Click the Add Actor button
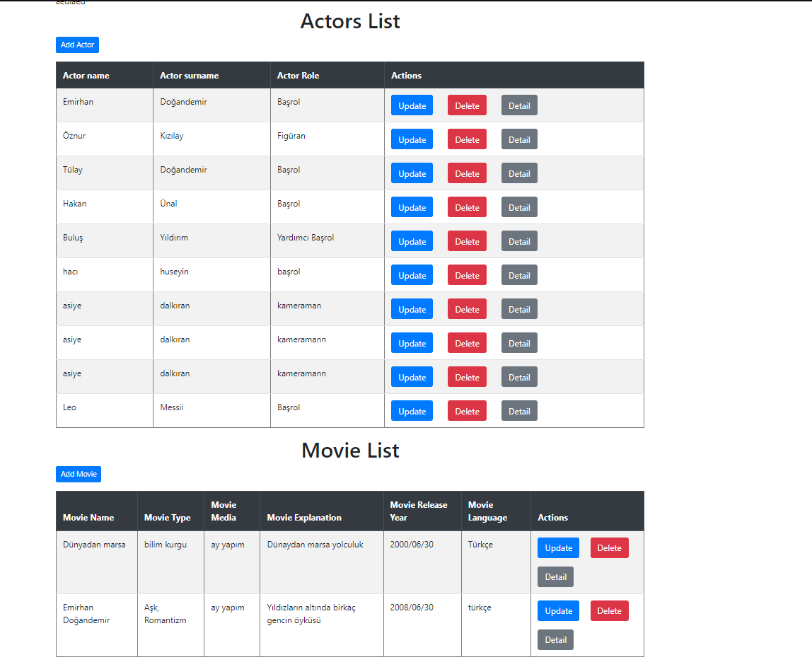Screen dimensions: 812x662 tap(76, 45)
